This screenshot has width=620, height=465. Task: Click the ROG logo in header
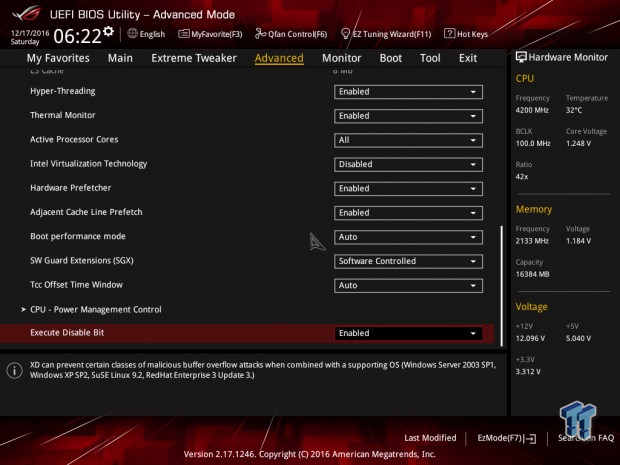click(26, 14)
